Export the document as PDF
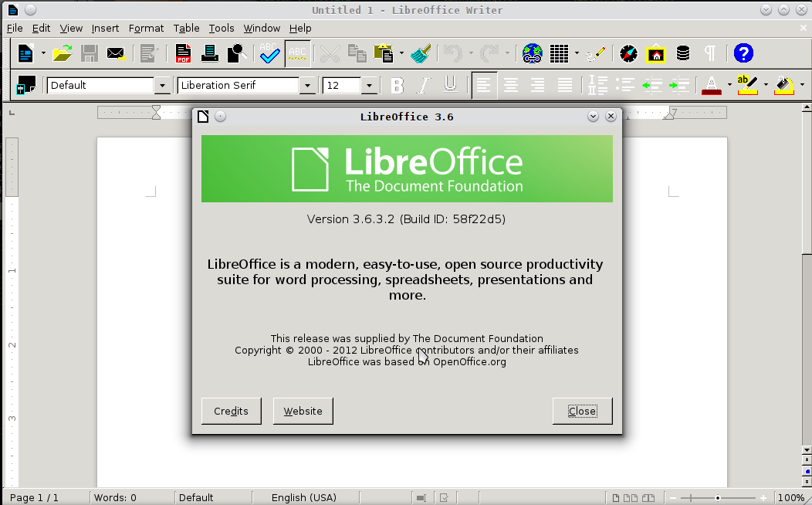The image size is (812, 505). pos(183,53)
